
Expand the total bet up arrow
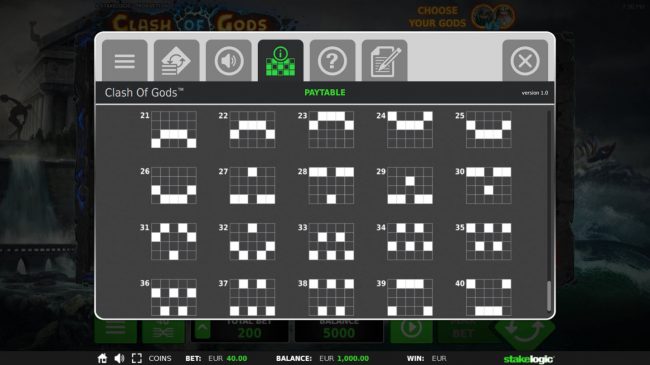202,331
